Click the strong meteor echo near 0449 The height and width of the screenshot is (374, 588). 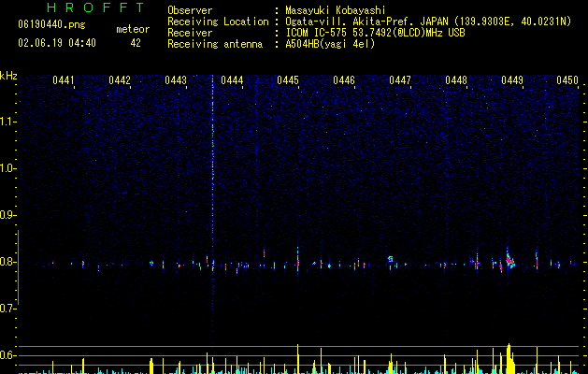tap(510, 260)
